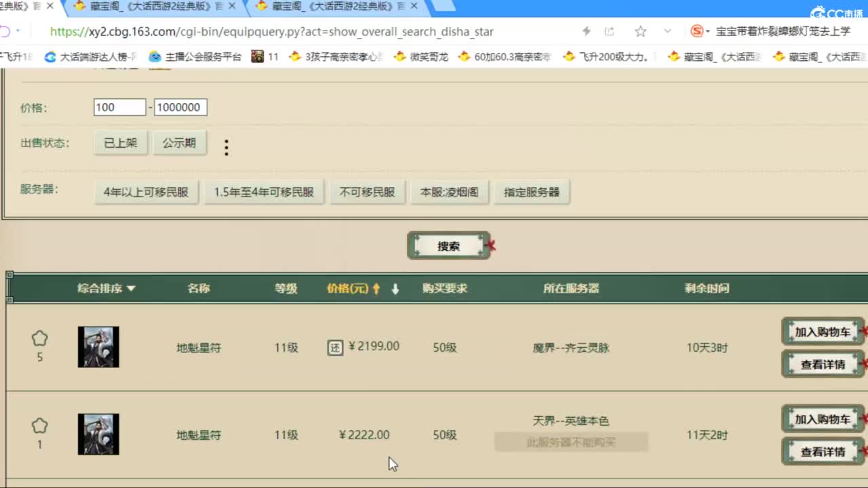Viewport: 868px width, 488px height.
Task: Click 地魁星符 name in the 英雄本色 row
Action: [x=199, y=435]
